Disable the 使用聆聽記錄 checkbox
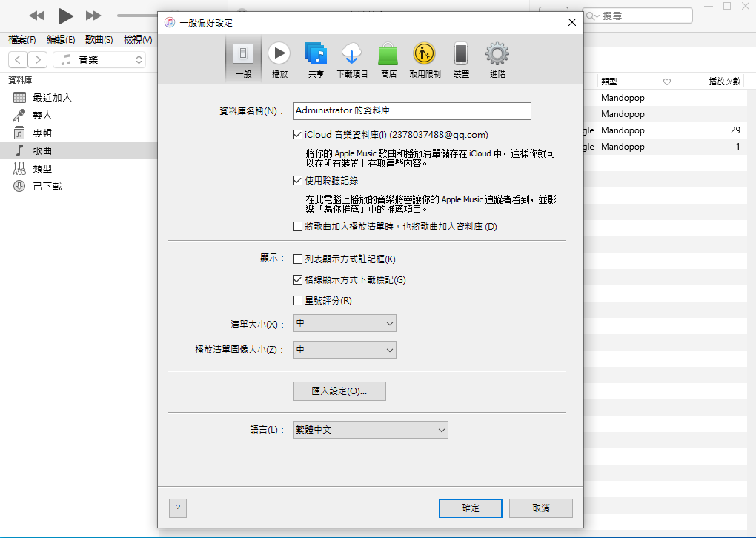 pyautogui.click(x=298, y=180)
